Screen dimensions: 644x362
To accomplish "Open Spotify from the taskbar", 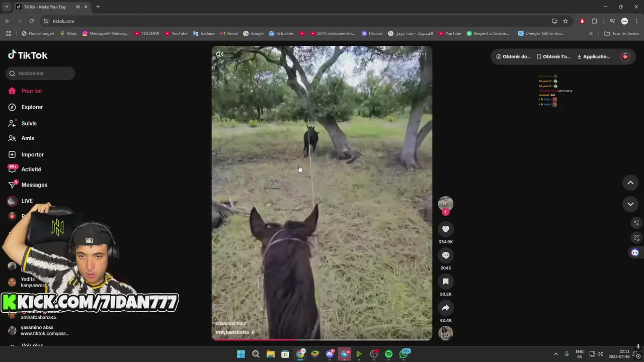I will tap(388, 354).
